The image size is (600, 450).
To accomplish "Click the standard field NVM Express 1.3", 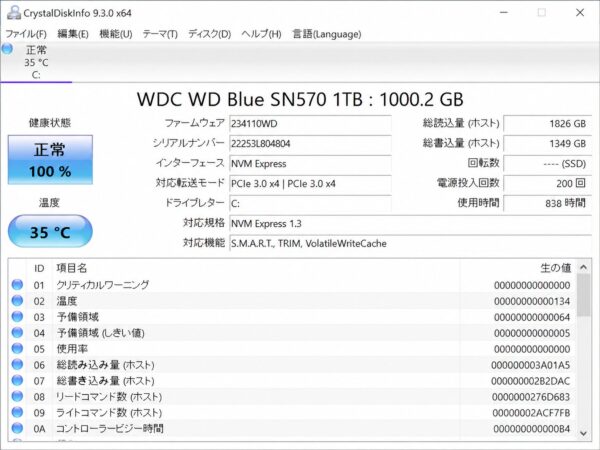I will click(411, 223).
